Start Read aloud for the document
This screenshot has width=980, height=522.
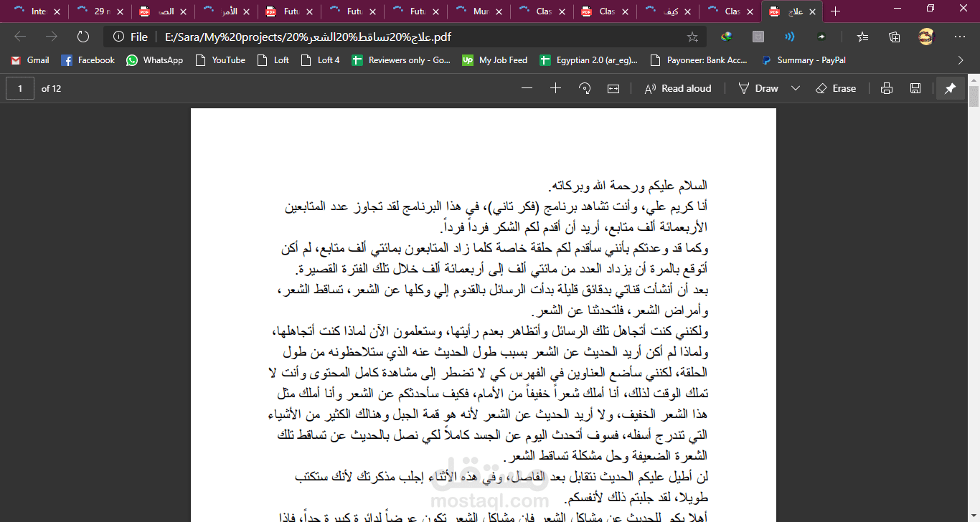[677, 87]
